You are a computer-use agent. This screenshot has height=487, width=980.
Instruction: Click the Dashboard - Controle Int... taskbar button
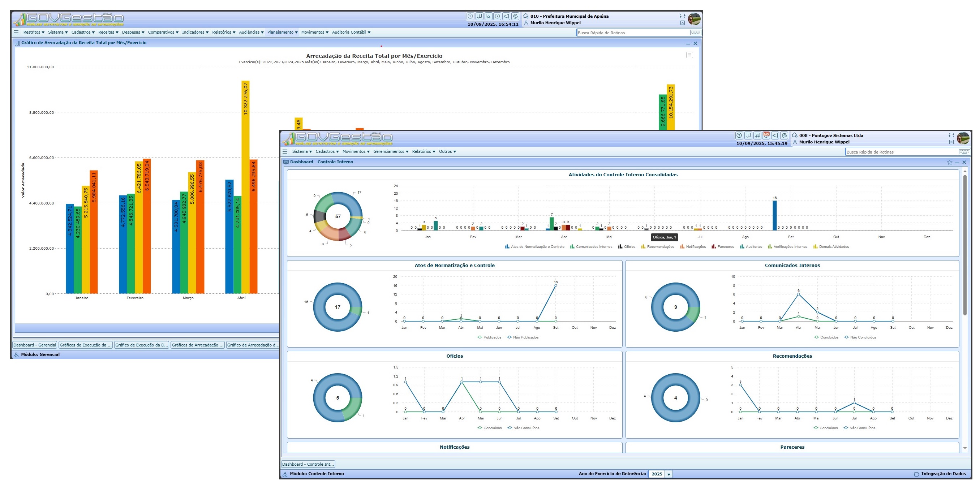point(308,464)
